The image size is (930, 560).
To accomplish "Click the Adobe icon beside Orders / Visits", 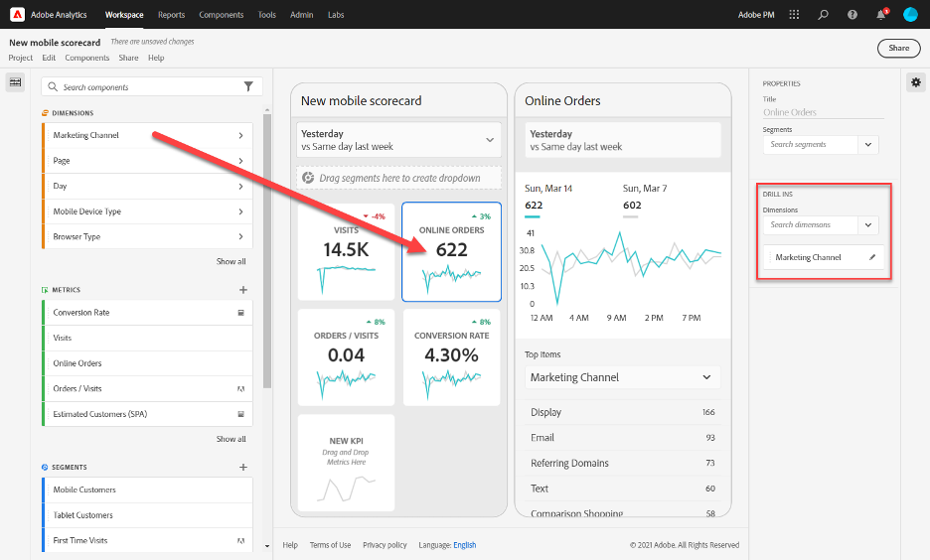I will (x=240, y=389).
